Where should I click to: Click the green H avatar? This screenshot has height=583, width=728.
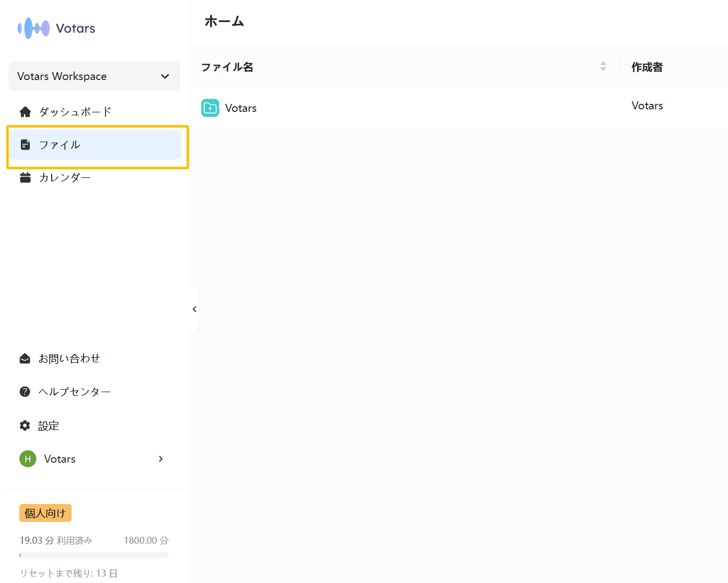point(28,459)
